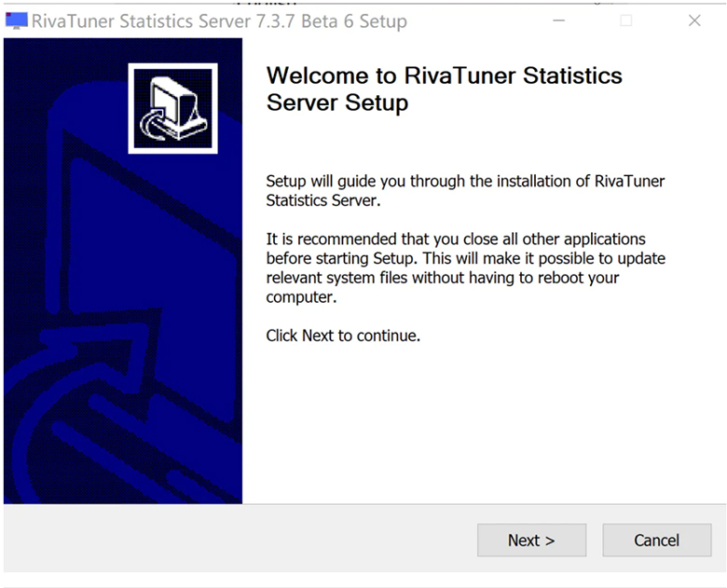Click the monitor icon in title bar

(x=16, y=21)
